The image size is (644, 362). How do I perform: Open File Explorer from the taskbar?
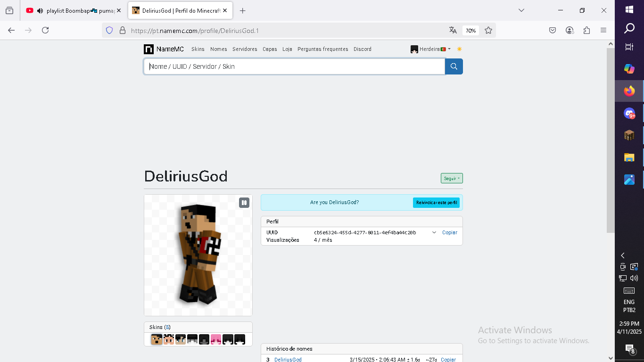629,157
